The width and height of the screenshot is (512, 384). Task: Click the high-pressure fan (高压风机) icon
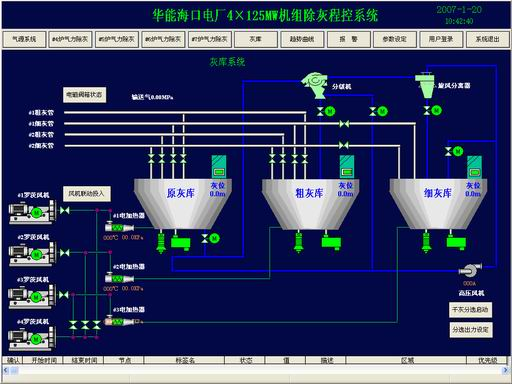click(x=470, y=270)
